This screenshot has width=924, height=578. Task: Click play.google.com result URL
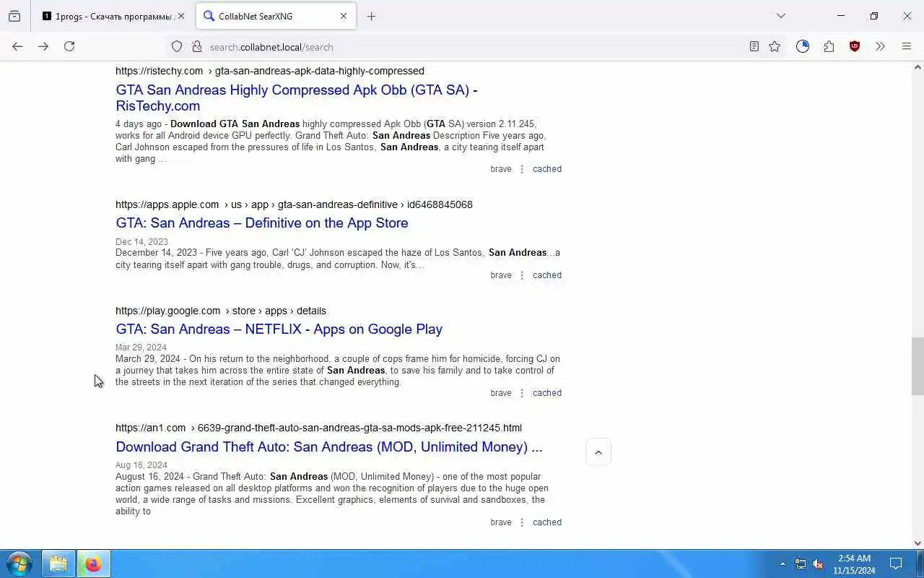(x=220, y=311)
